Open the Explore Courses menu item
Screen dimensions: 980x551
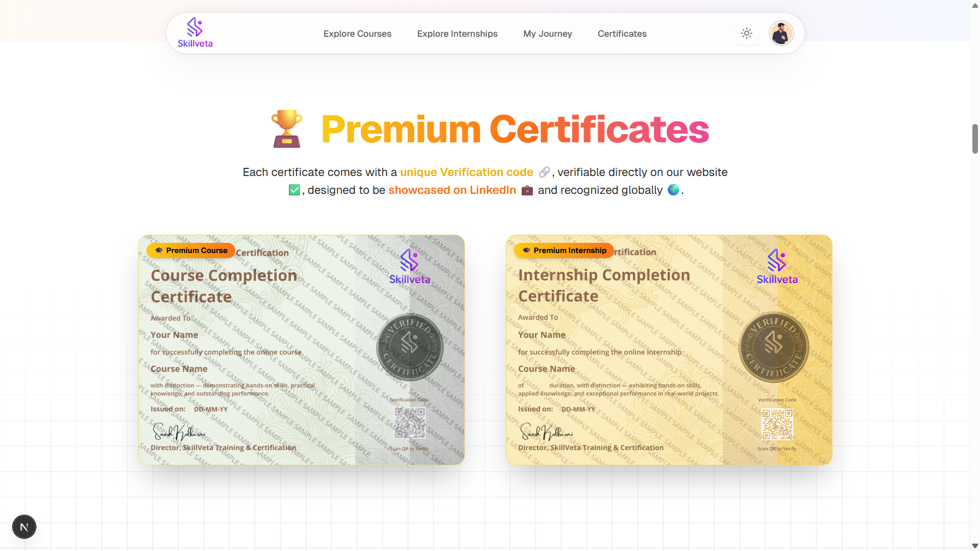pos(357,34)
